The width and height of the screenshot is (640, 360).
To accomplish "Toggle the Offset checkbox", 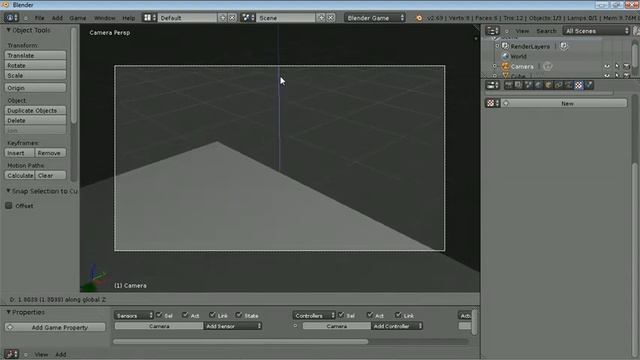I will point(9,205).
